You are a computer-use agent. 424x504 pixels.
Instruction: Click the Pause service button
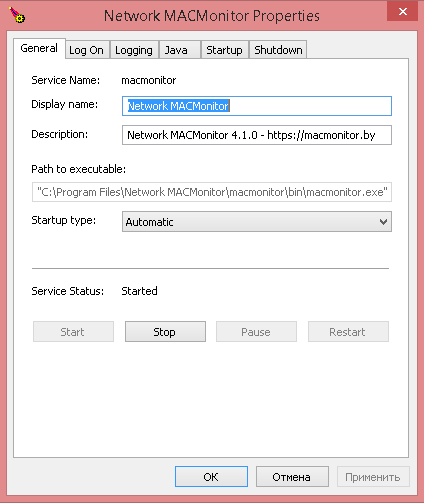tap(256, 332)
